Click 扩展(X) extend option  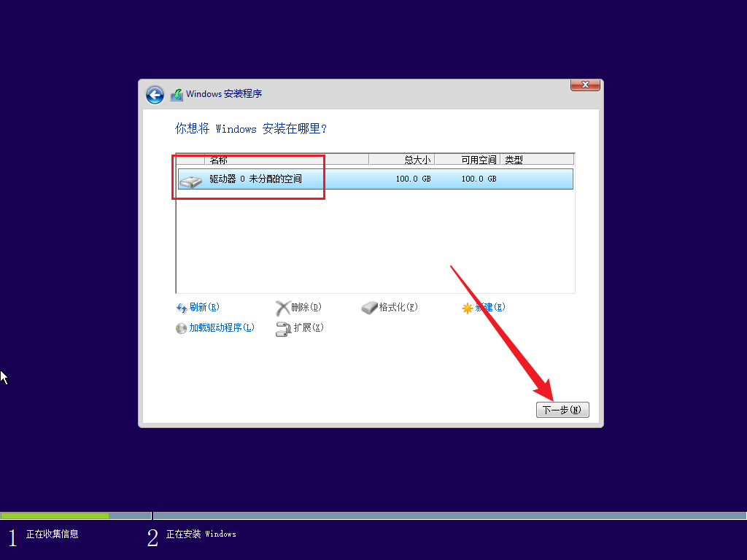click(x=309, y=327)
